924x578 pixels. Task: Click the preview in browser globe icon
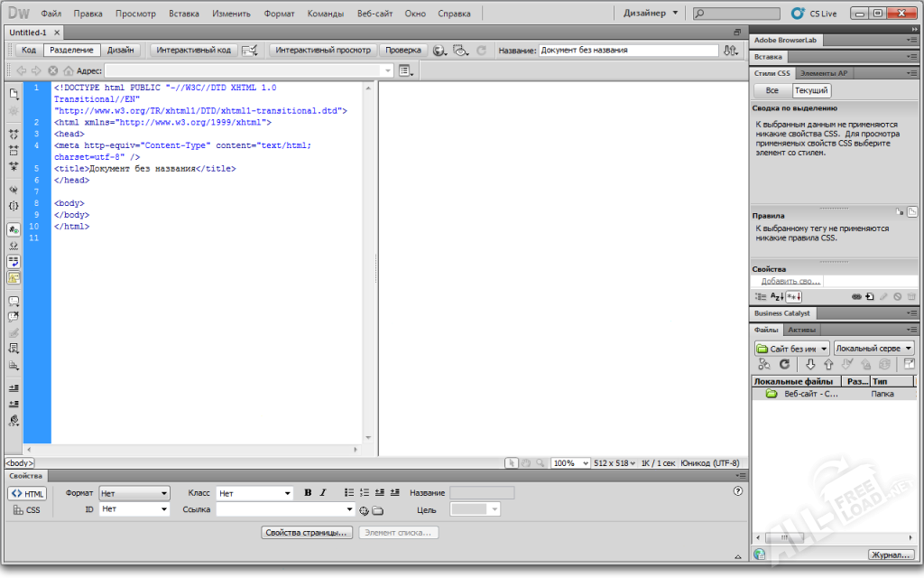(x=439, y=51)
